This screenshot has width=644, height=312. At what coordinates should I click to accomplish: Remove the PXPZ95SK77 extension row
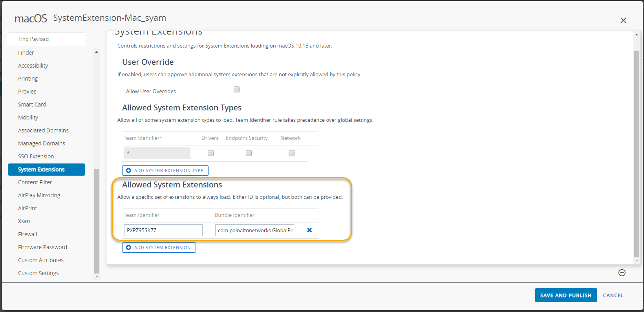309,230
